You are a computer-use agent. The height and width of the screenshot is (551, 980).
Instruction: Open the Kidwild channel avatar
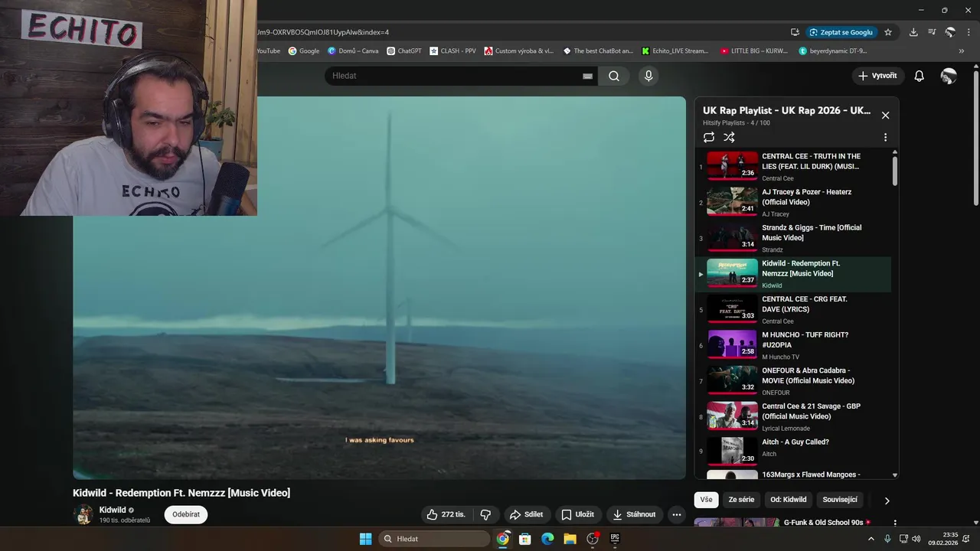(83, 514)
